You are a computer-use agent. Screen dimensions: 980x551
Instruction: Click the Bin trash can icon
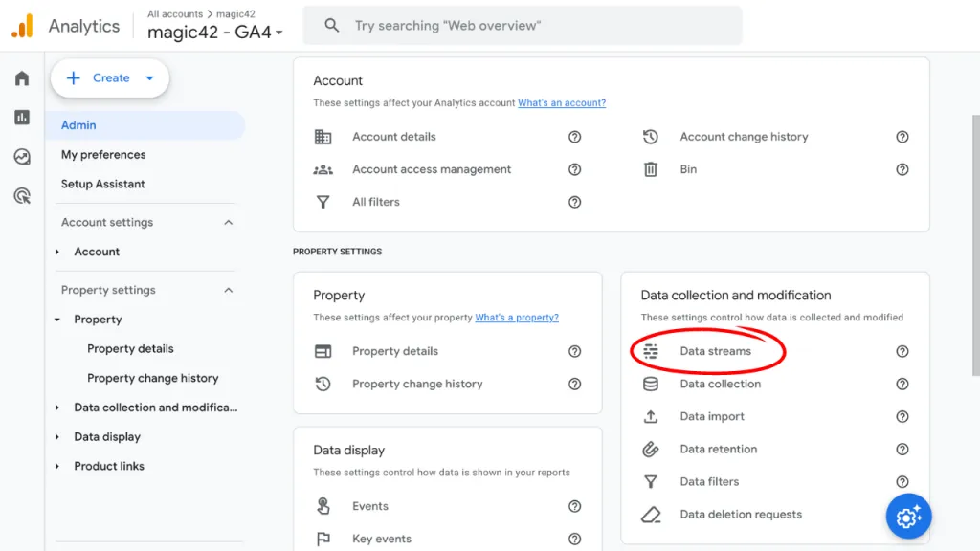pyautogui.click(x=651, y=169)
